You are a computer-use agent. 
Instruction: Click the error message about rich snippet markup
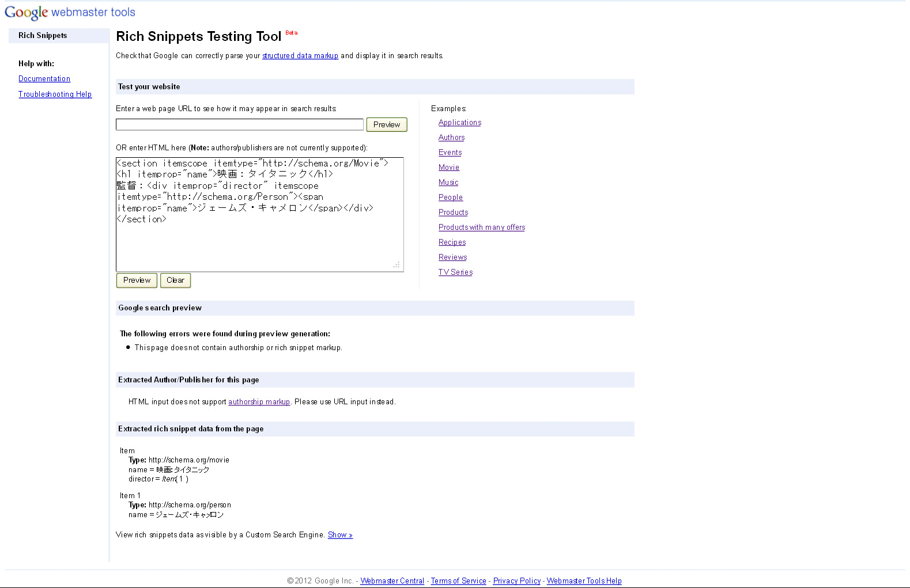pos(239,348)
